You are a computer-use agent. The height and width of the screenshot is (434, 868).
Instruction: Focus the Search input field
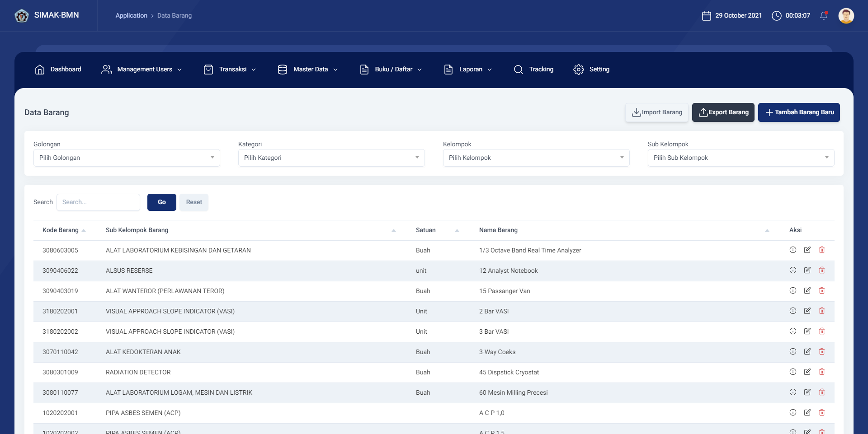pos(98,202)
